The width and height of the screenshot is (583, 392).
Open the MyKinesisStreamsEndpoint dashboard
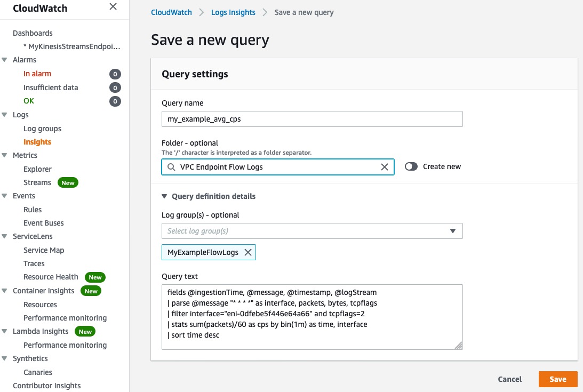click(72, 46)
